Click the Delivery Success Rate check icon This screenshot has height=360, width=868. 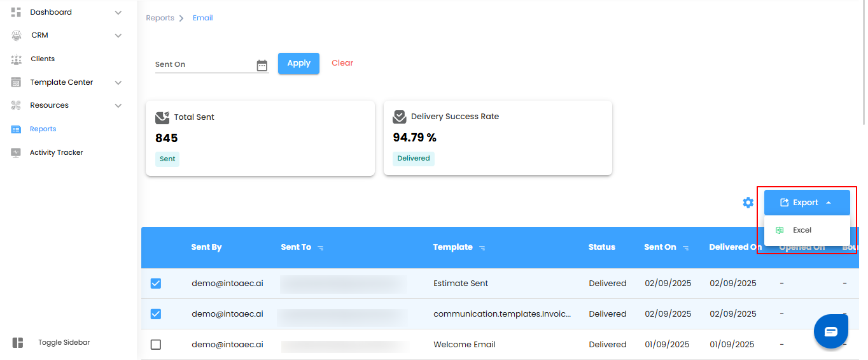click(400, 117)
